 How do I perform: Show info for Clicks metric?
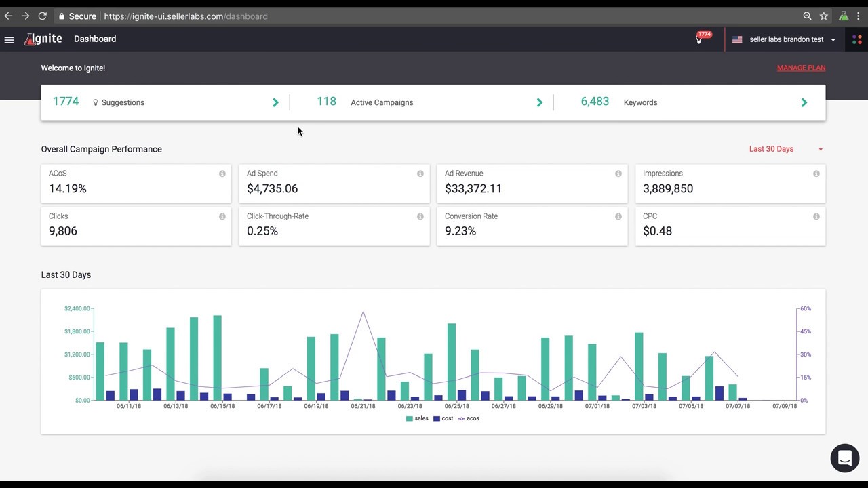222,216
